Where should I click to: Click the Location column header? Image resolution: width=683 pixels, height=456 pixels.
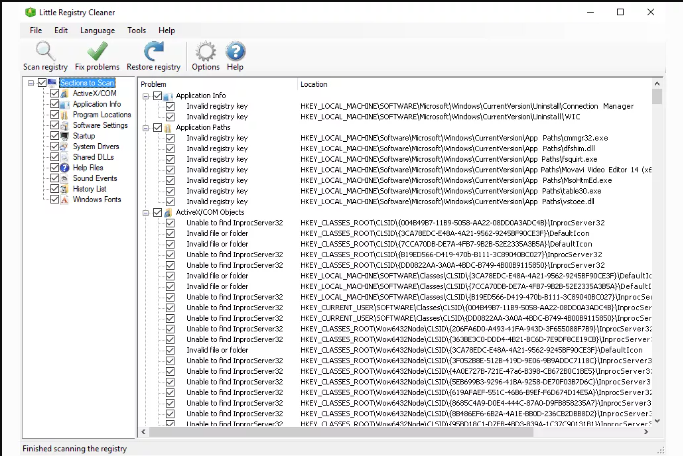[x=475, y=84]
